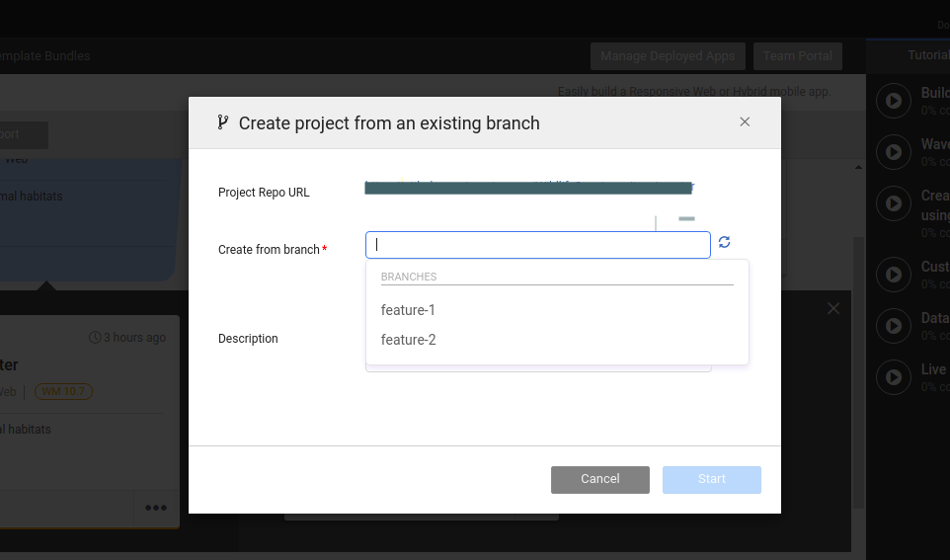Play the Cust tutorial icon
950x560 pixels.
(894, 275)
